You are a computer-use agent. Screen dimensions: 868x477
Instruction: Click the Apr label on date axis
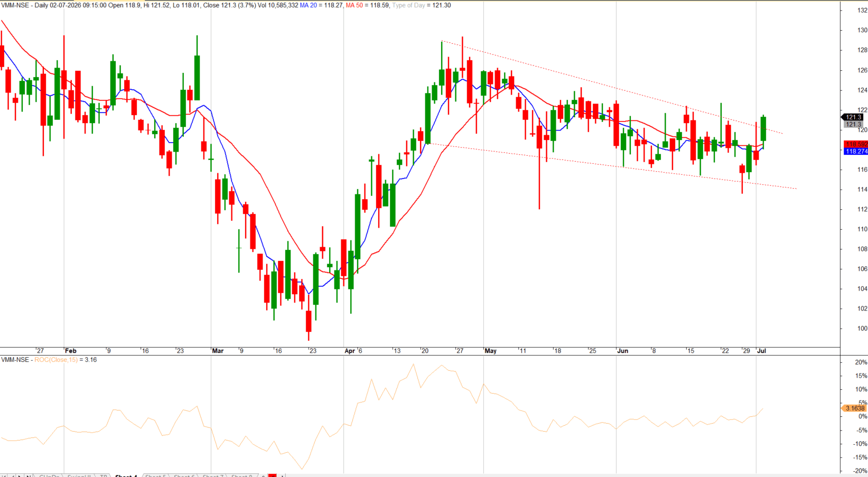(350, 351)
